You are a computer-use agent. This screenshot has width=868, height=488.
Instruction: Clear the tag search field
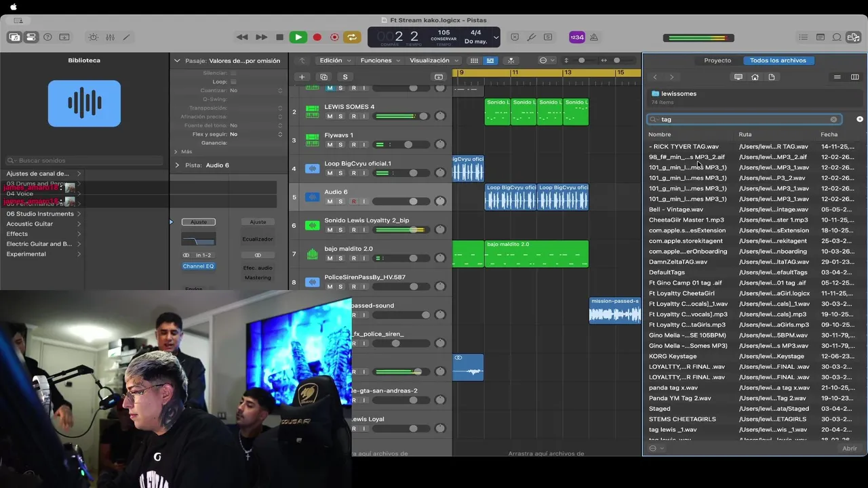click(x=833, y=119)
